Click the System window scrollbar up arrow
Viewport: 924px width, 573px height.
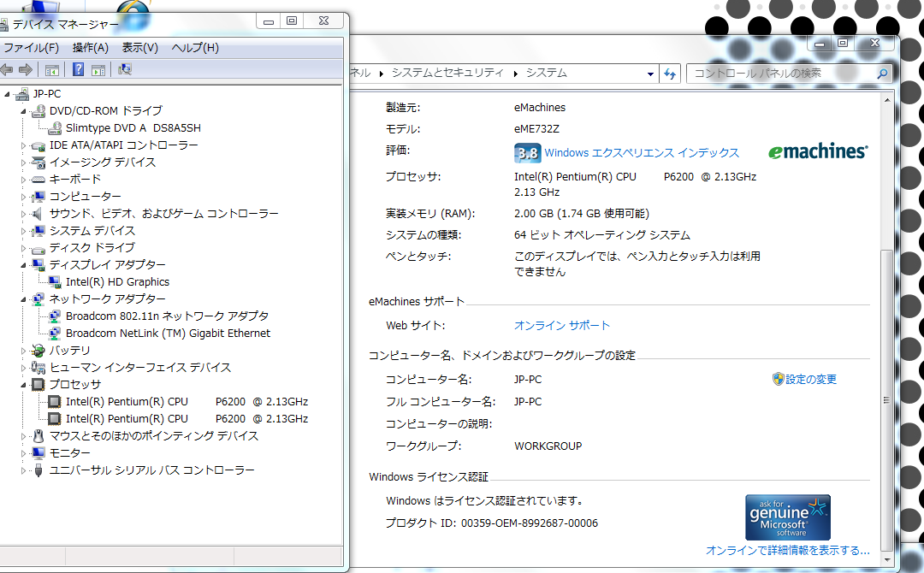tap(887, 101)
